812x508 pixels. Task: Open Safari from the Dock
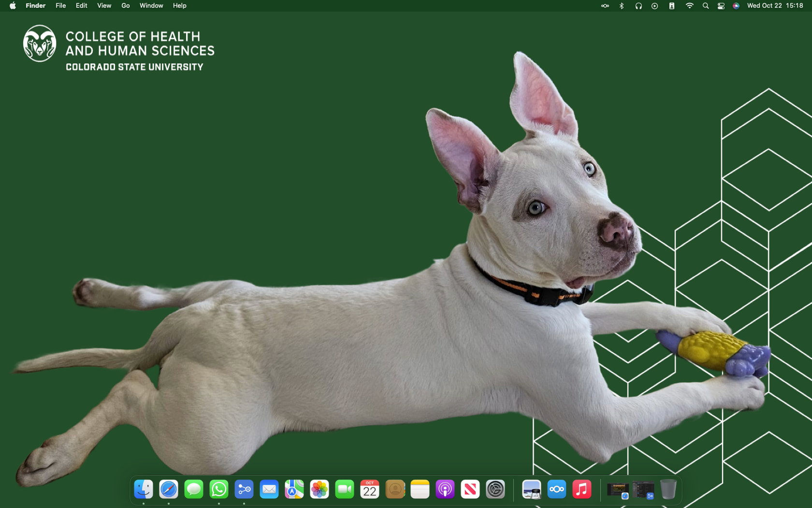click(168, 489)
